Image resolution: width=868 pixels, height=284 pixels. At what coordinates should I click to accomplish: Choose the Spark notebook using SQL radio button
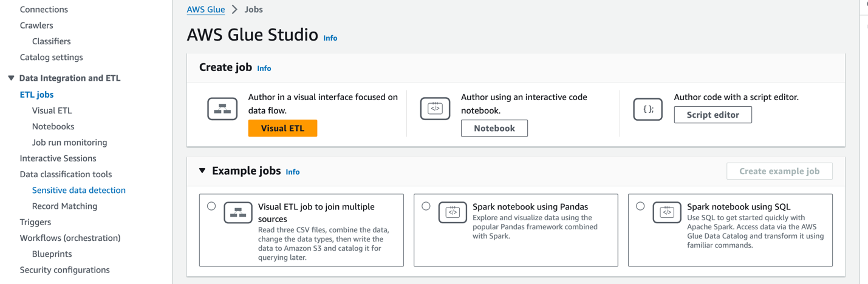pyautogui.click(x=640, y=206)
